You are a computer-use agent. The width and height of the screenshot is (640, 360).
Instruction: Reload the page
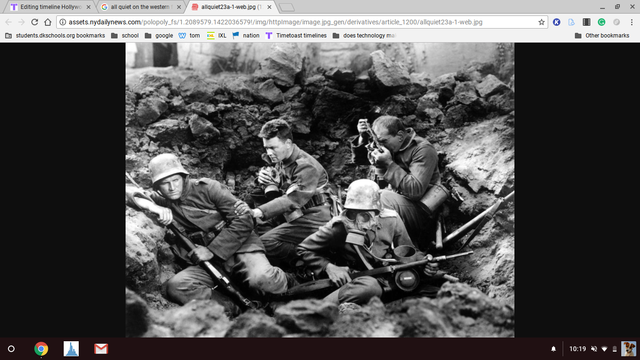click(x=35, y=22)
